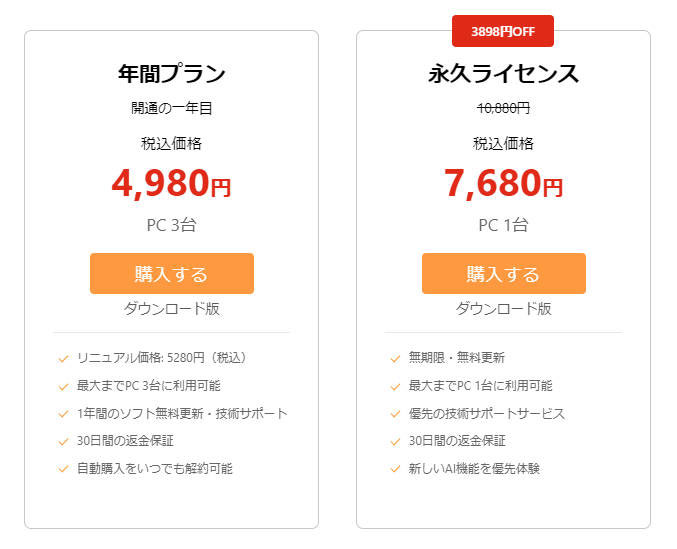Image resolution: width=677 pixels, height=549 pixels.
Task: Click the strikethrough 10,080円 original price
Action: (x=503, y=108)
